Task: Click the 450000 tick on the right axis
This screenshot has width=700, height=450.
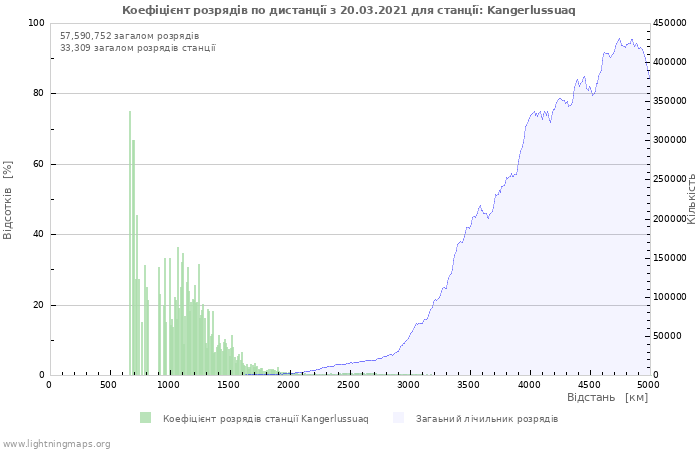Action: (x=669, y=23)
